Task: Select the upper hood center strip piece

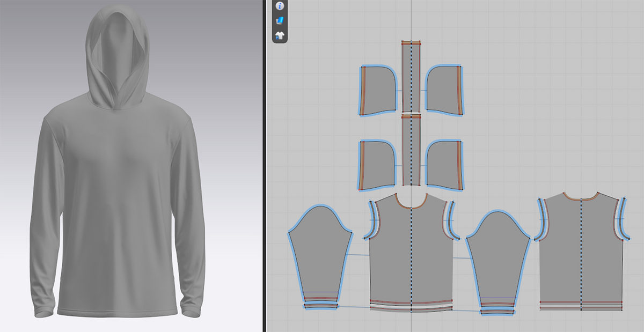Action: click(411, 78)
